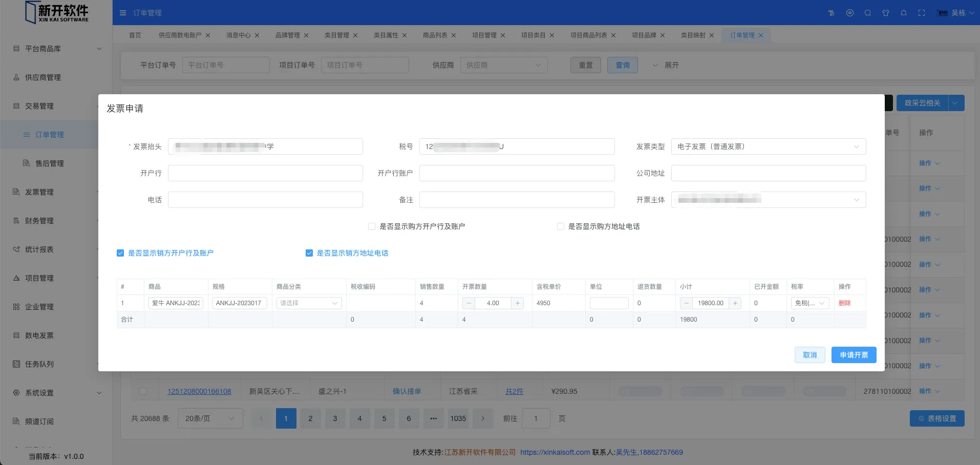980x465 pixels.
Task: Expand the 商品分类 select in the table row
Action: (x=309, y=303)
